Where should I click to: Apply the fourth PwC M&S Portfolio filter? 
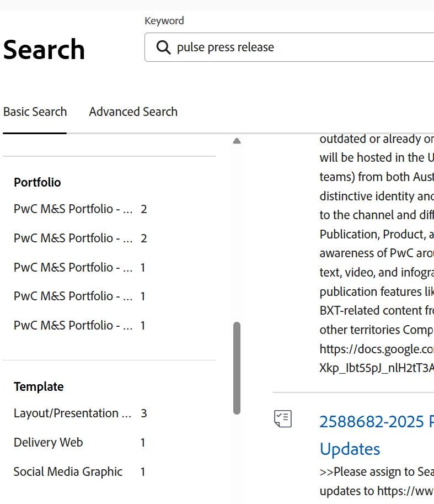(x=73, y=296)
